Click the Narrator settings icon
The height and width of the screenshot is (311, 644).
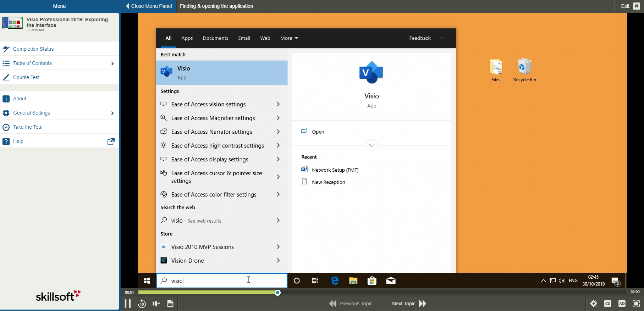pyautogui.click(x=164, y=132)
